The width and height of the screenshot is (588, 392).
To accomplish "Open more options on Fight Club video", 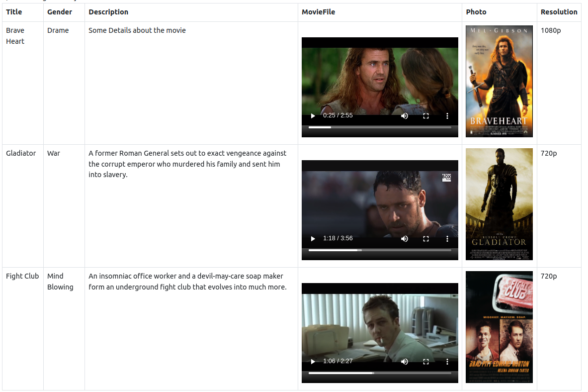I will [447, 361].
